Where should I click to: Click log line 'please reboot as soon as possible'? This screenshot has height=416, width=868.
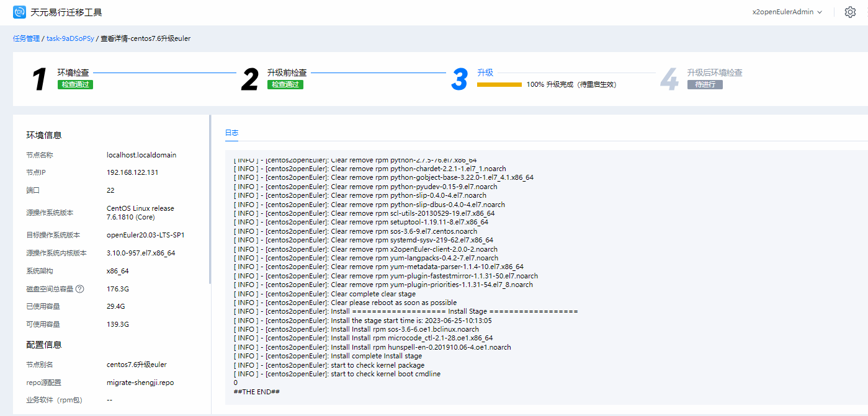pos(345,303)
